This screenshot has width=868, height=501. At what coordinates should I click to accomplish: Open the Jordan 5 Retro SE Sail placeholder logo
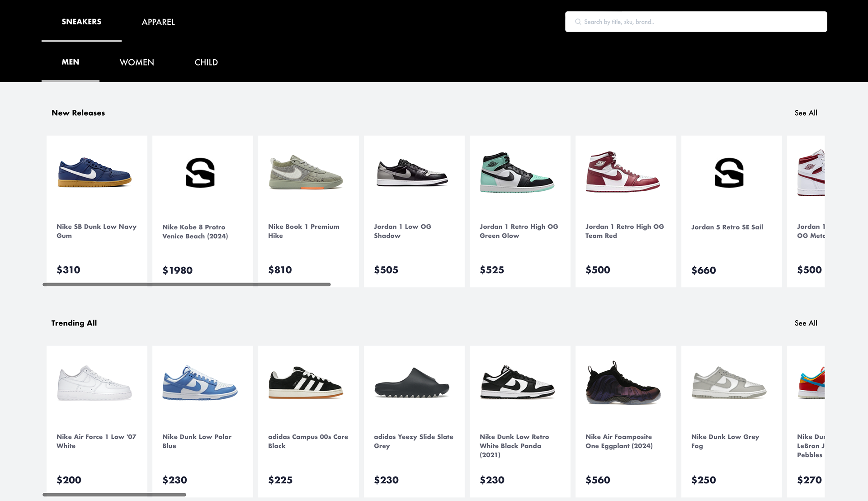[729, 173]
